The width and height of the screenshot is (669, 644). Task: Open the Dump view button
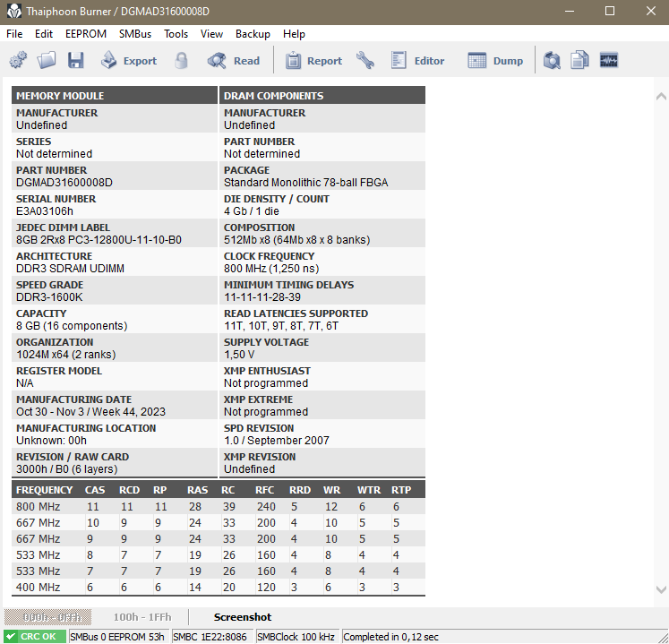pyautogui.click(x=495, y=60)
